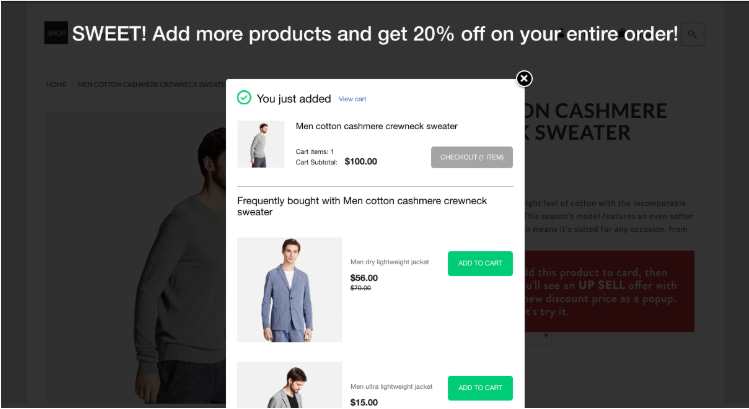Click the search magnifier icon in the header
The height and width of the screenshot is (409, 749).
692,34
